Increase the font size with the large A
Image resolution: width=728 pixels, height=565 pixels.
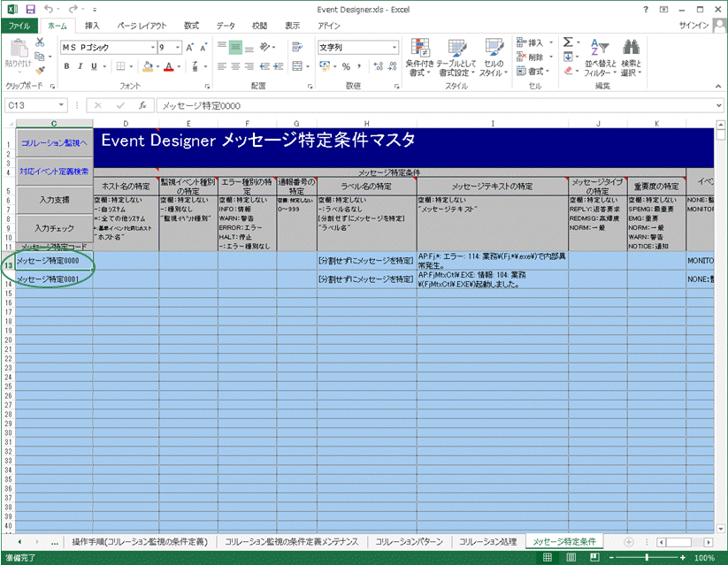point(189,48)
